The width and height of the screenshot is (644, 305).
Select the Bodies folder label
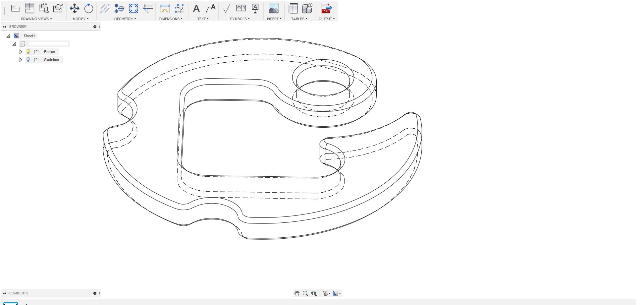(x=49, y=52)
